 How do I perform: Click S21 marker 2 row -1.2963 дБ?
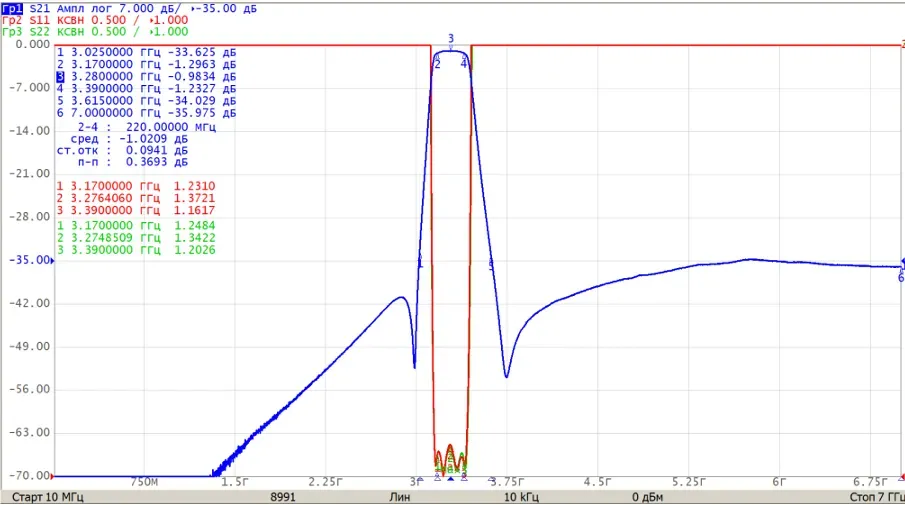tap(147, 65)
